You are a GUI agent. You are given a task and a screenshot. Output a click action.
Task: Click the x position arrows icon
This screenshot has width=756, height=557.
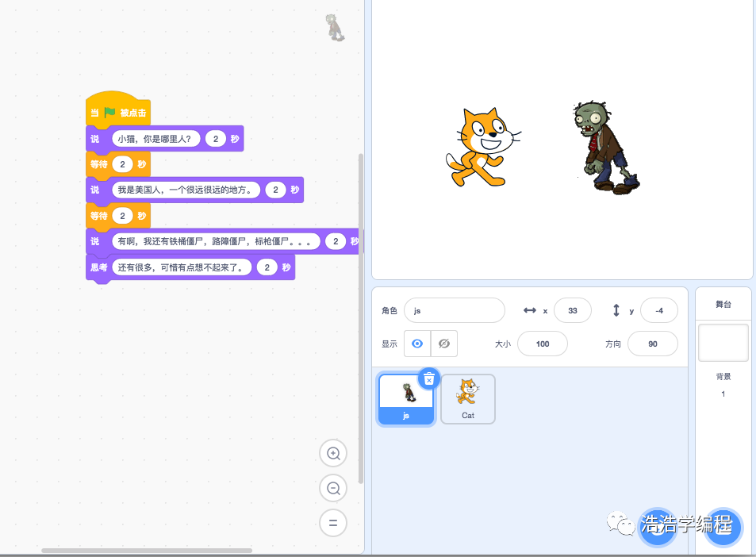(530, 310)
